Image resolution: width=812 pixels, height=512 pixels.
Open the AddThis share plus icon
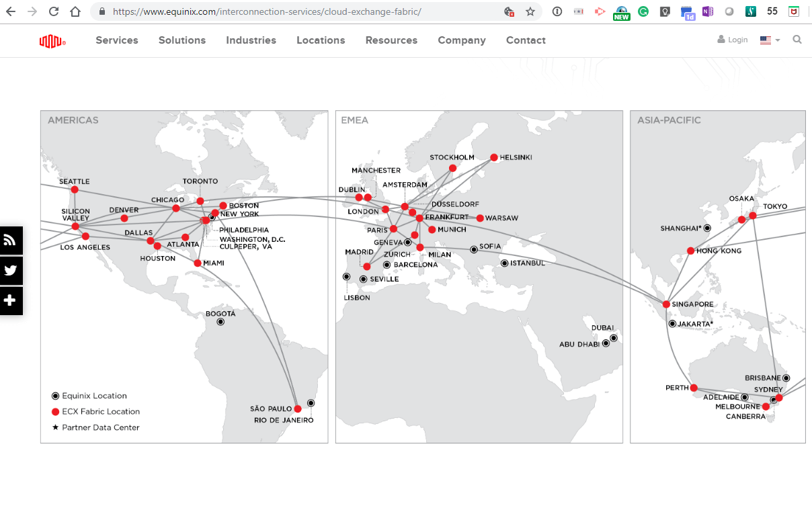(x=11, y=300)
